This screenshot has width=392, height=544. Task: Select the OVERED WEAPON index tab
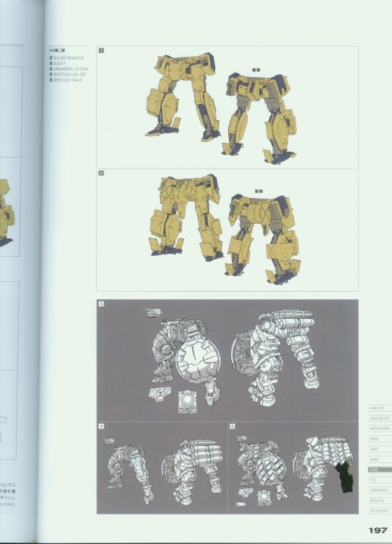click(x=379, y=429)
